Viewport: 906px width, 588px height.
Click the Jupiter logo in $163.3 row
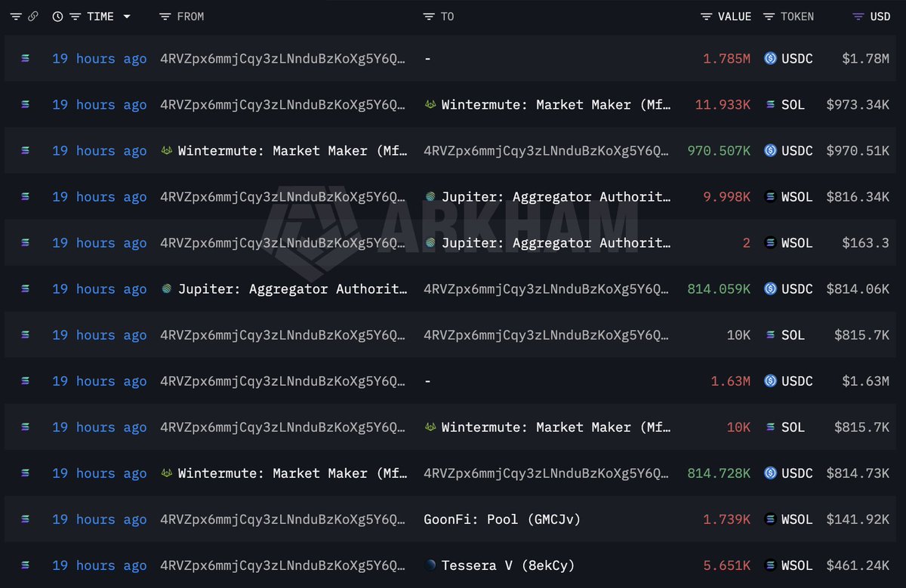click(430, 242)
